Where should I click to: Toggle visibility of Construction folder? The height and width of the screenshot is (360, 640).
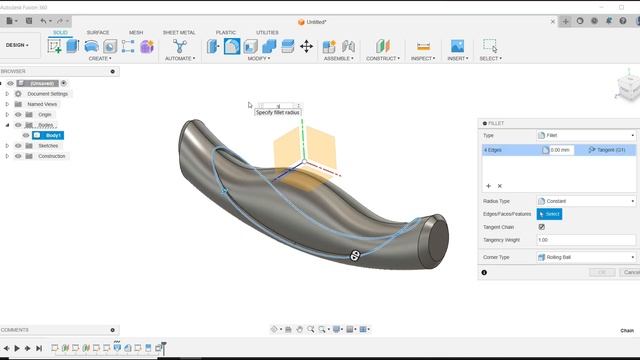(x=18, y=156)
